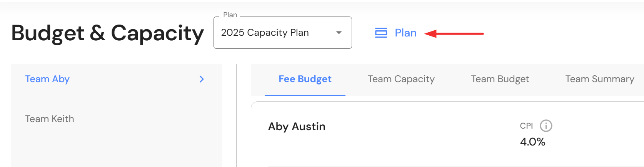Image resolution: width=644 pixels, height=167 pixels.
Task: Click empty sidebar area below Team Keith
Action: coord(115,150)
